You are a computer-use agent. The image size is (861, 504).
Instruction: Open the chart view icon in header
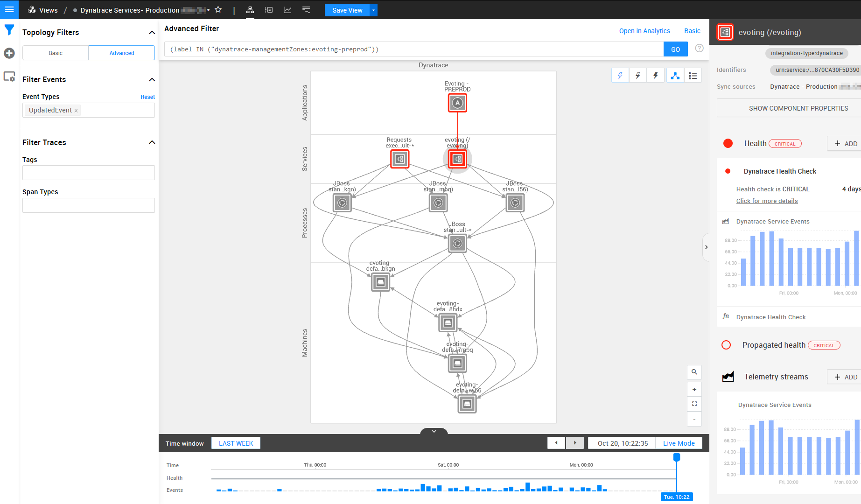(x=287, y=10)
